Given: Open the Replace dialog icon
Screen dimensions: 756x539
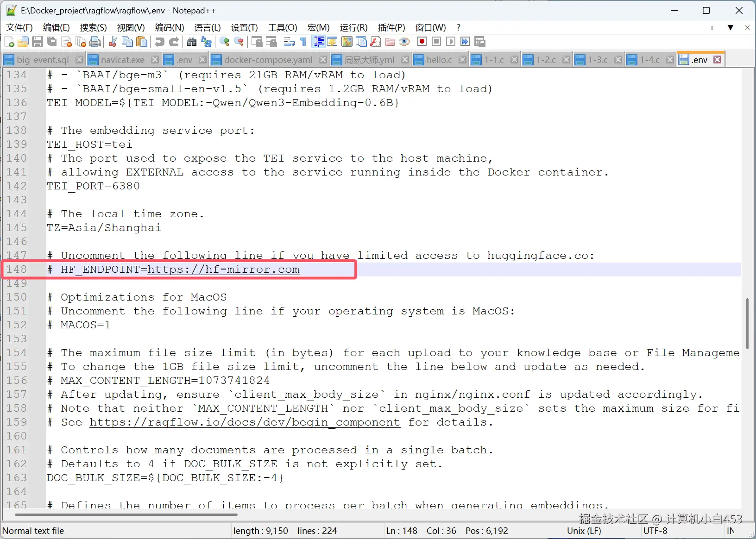Looking at the screenshot, I should click(x=207, y=42).
